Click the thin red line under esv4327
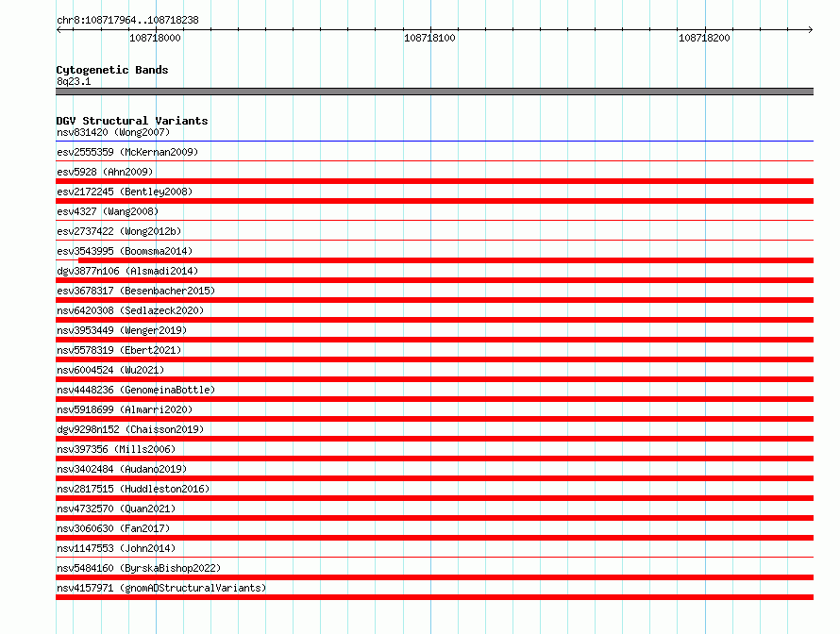Screen dimensions: 840x634 click(x=434, y=220)
